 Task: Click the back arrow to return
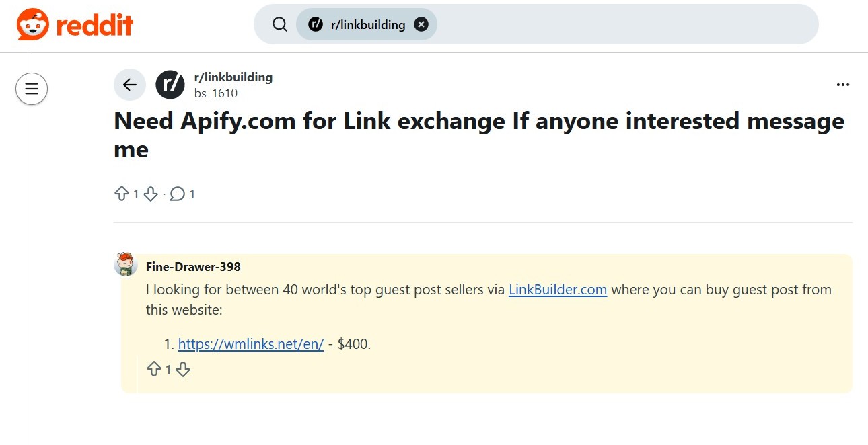129,85
